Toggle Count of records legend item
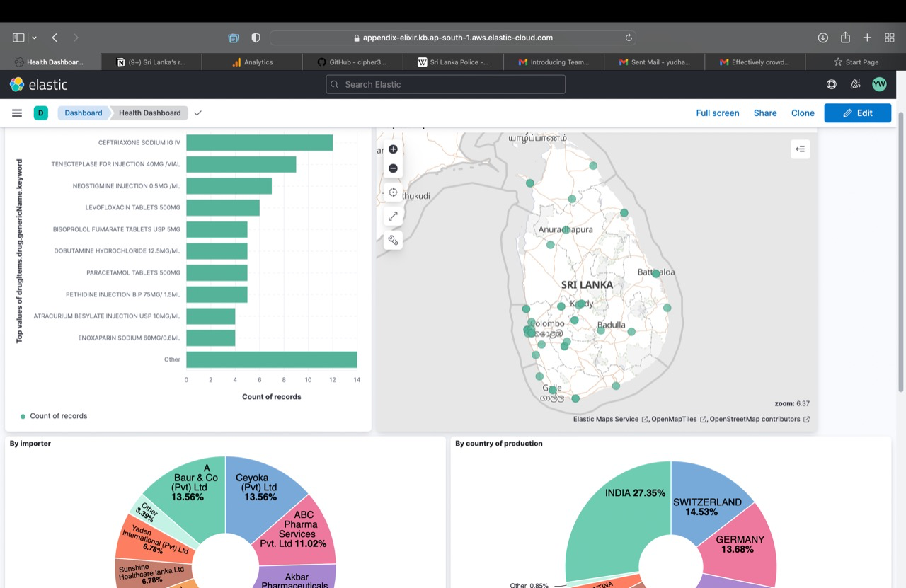 point(58,416)
